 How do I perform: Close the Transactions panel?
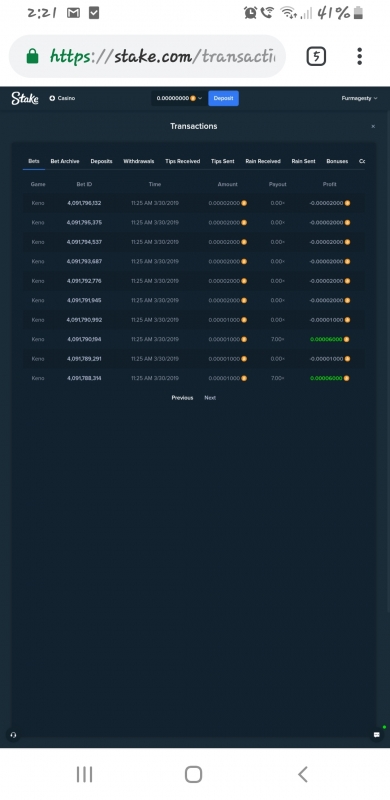(373, 126)
